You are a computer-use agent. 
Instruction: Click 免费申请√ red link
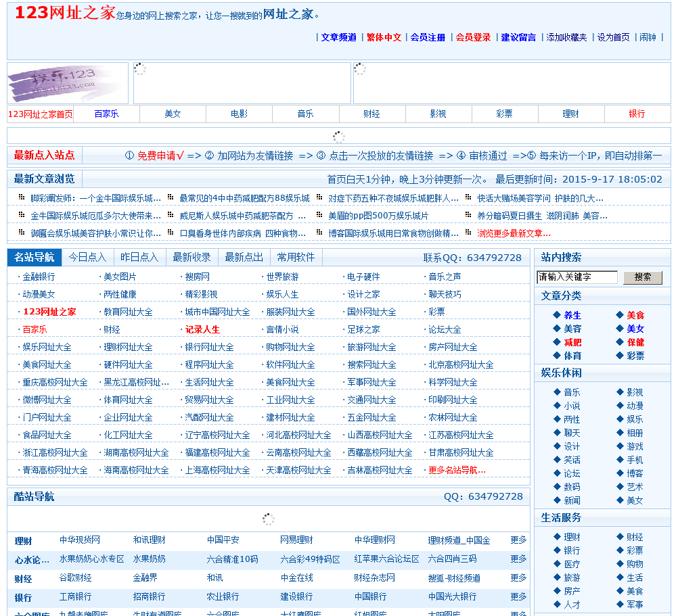point(160,156)
